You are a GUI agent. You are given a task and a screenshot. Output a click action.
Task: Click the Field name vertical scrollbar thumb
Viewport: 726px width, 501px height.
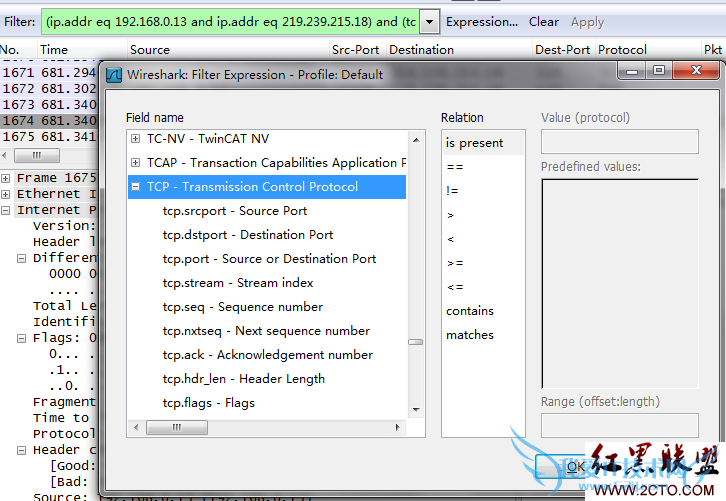(x=416, y=342)
